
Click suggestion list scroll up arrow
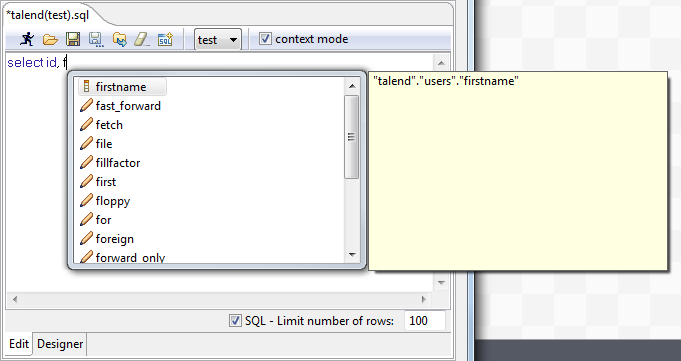(352, 86)
